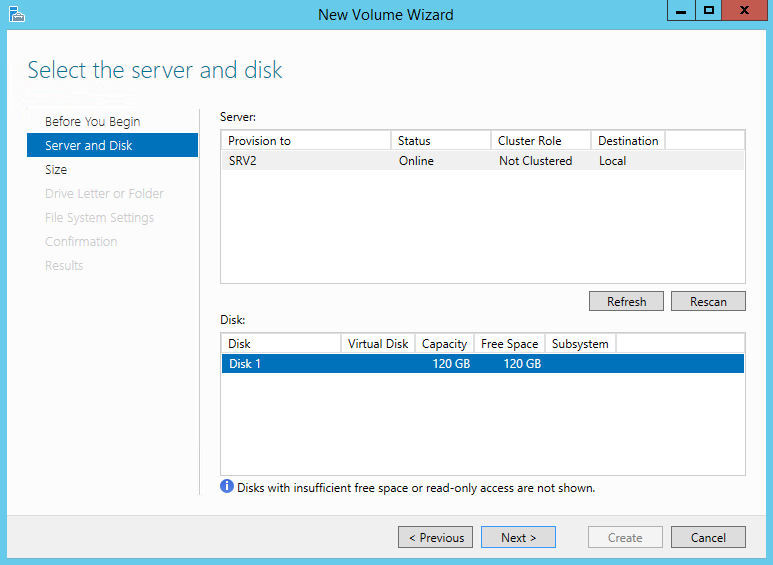Screen dimensions: 773x565
Task: Select the Disk 1 row
Action: point(482,363)
